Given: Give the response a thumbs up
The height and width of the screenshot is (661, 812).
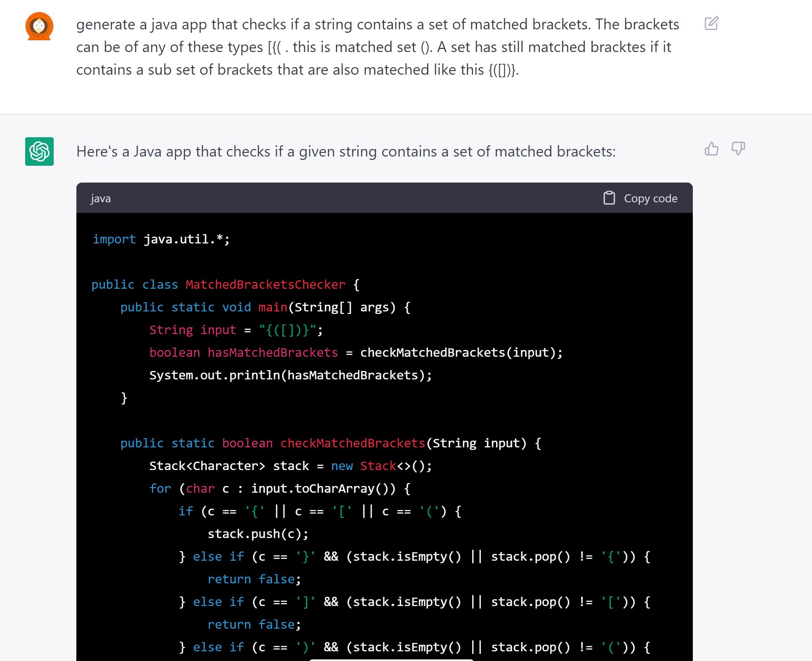Looking at the screenshot, I should [711, 149].
